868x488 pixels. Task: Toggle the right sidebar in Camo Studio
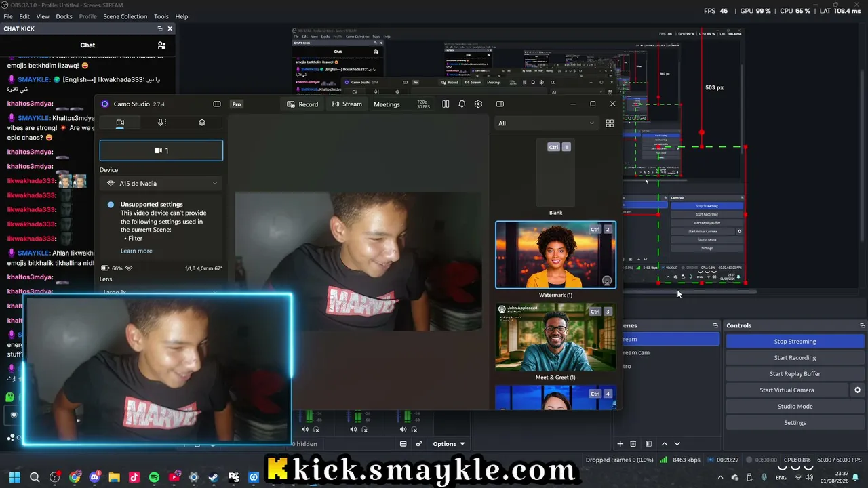500,104
